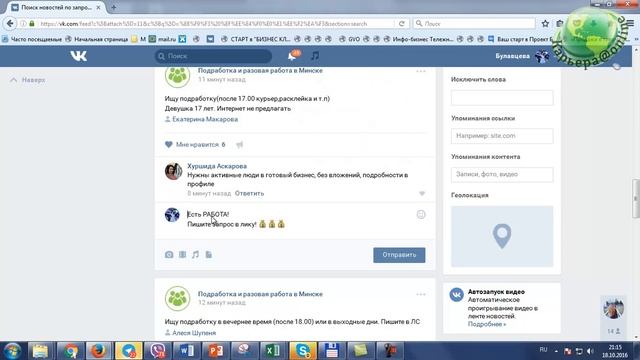Screen dimensions: 640x360
Task: Focus the VK header search field
Action: tap(213, 56)
